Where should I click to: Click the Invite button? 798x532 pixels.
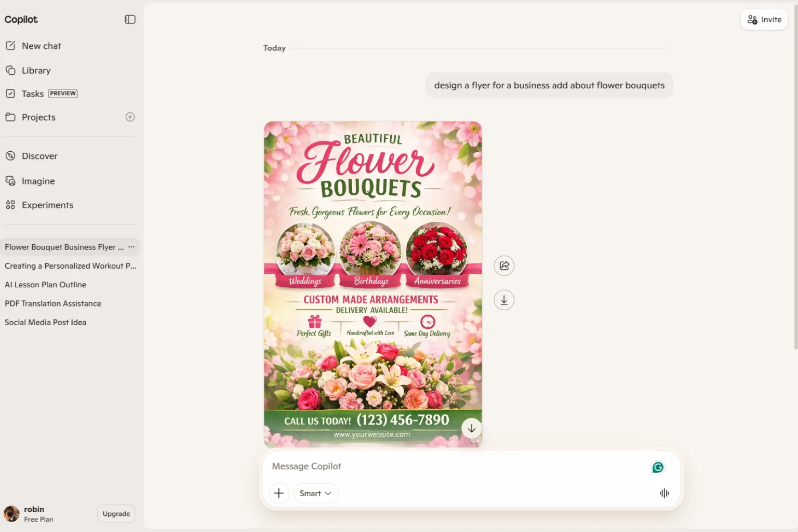tap(764, 20)
